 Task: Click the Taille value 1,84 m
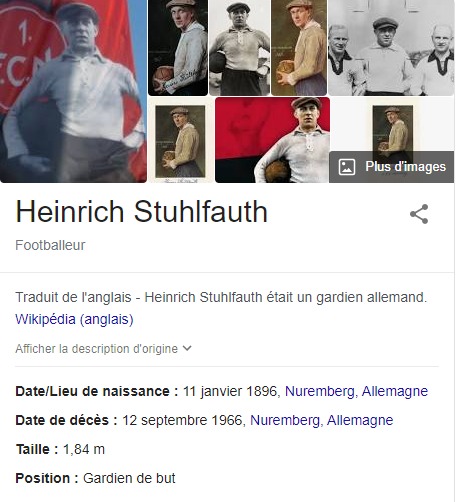pos(84,449)
